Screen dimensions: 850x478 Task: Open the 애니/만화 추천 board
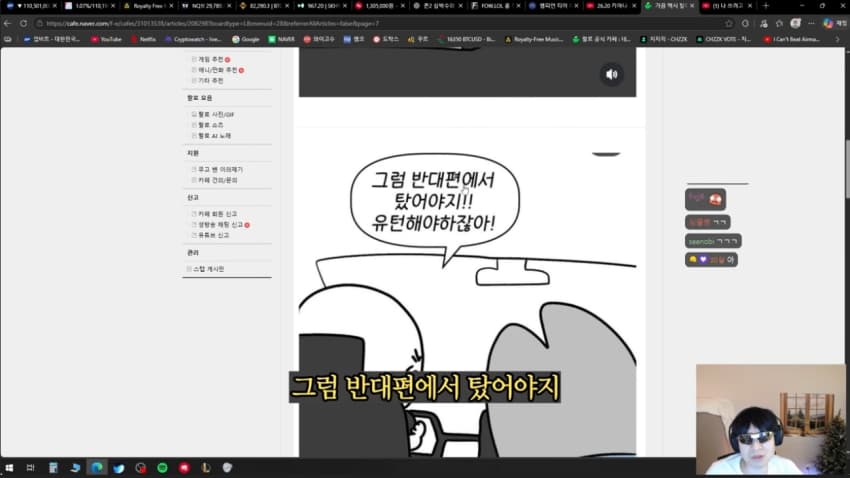click(x=217, y=70)
